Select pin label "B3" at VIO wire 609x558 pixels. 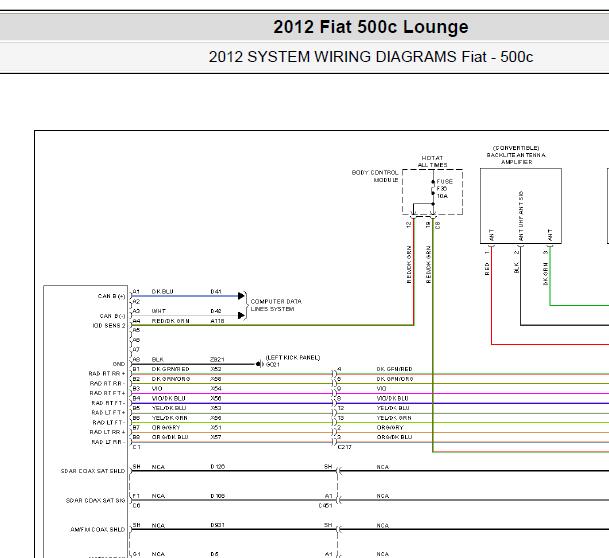(x=136, y=389)
